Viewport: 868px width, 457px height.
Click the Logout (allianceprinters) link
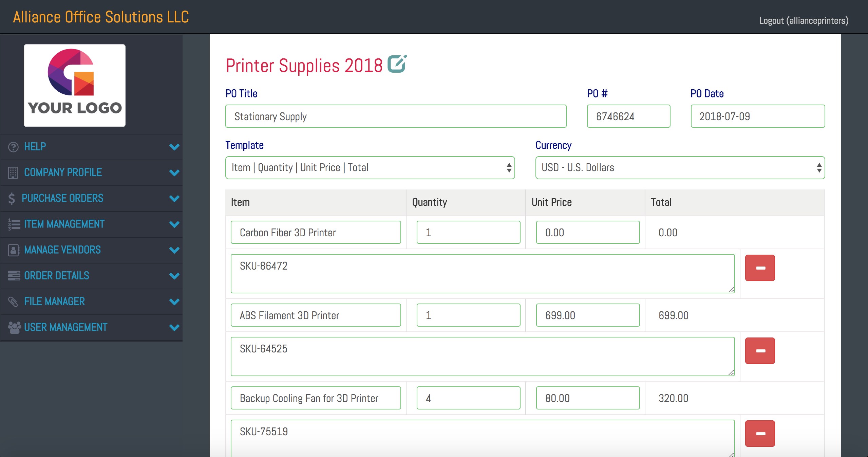coord(804,21)
